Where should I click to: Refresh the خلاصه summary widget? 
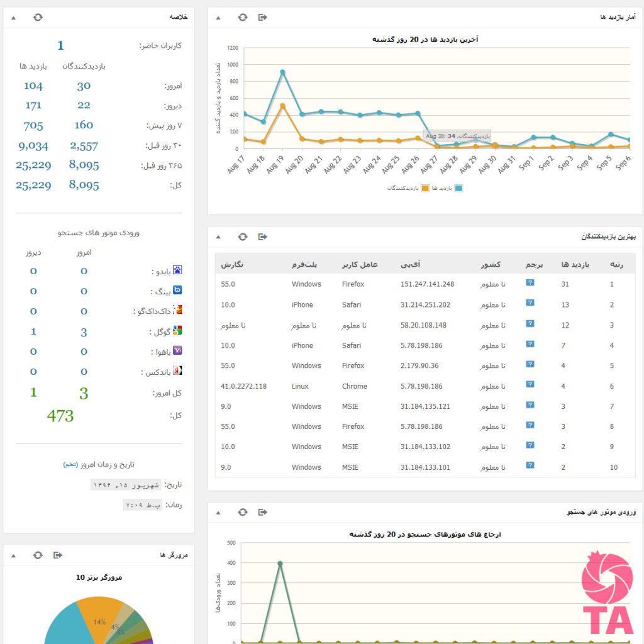(38, 17)
